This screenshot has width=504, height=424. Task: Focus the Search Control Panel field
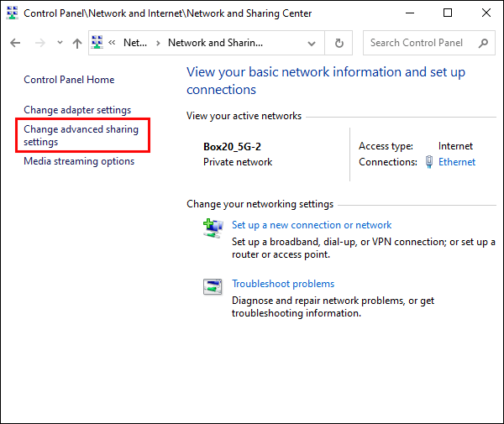pyautogui.click(x=420, y=43)
